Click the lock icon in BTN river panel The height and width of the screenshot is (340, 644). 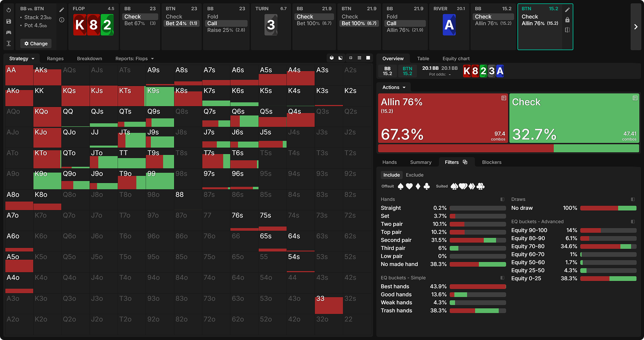coord(567,20)
